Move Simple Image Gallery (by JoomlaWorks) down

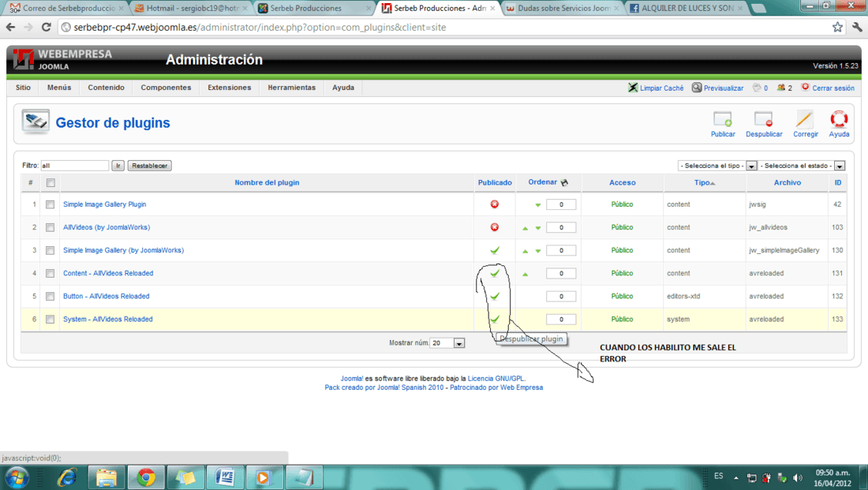[537, 251]
